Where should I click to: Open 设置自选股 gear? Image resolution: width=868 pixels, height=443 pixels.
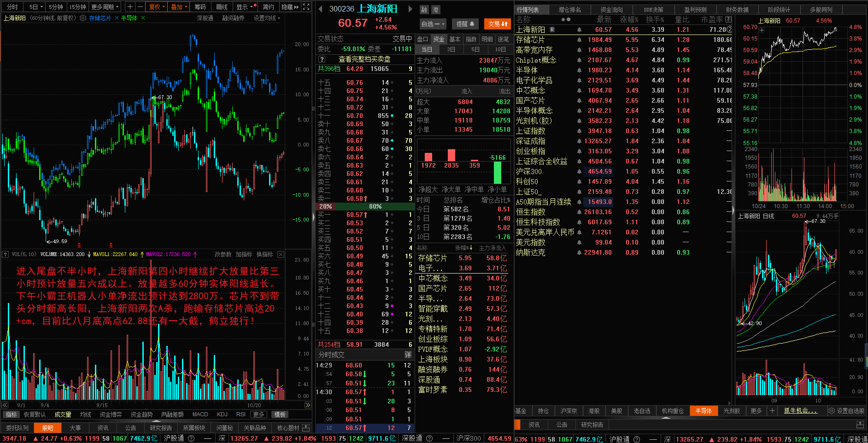(x=831, y=411)
